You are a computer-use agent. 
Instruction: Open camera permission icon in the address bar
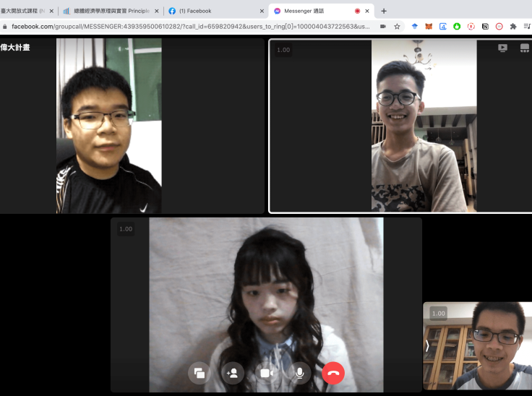(382, 27)
